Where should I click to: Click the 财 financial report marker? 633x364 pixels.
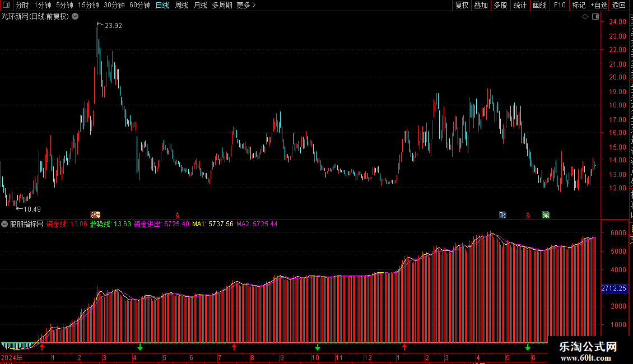(x=502, y=215)
